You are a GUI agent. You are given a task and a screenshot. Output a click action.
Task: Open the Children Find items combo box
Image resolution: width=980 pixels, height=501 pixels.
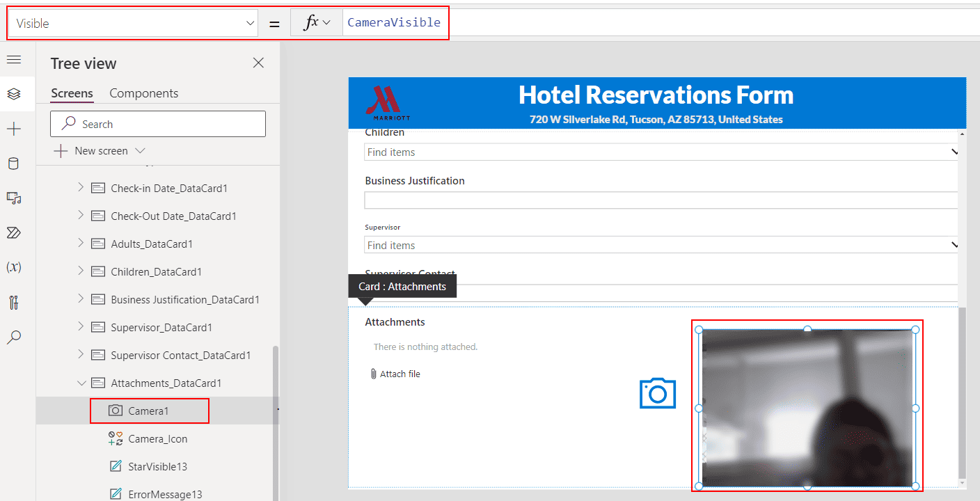[661, 152]
